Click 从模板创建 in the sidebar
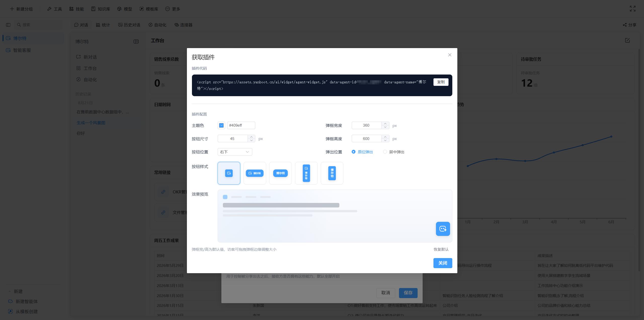This screenshot has height=320, width=644. click(x=23, y=312)
